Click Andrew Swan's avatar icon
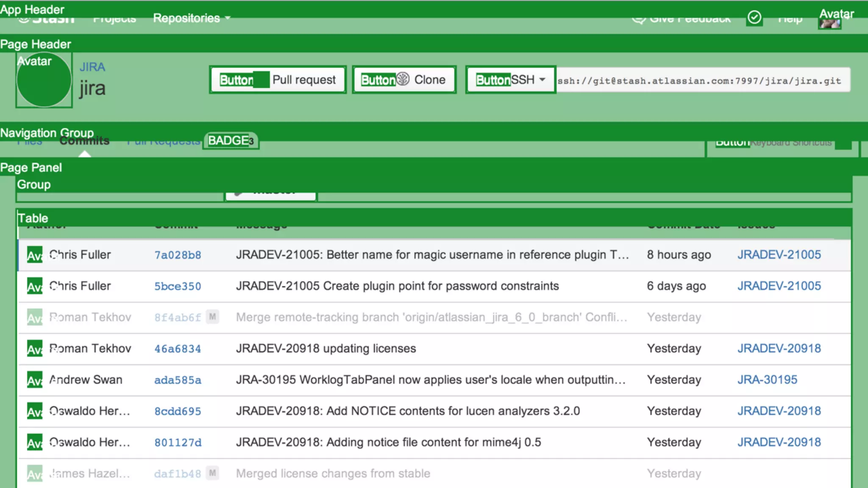This screenshot has height=488, width=868. 34,380
